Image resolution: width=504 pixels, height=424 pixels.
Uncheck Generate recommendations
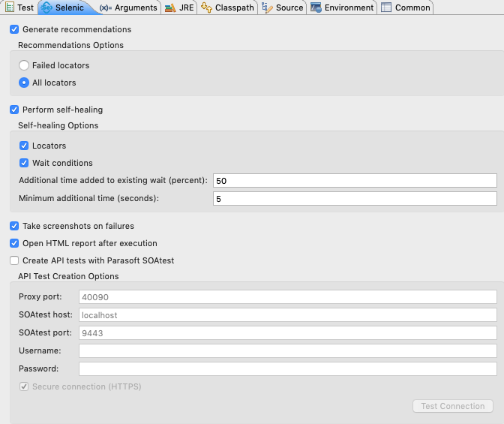coord(14,29)
